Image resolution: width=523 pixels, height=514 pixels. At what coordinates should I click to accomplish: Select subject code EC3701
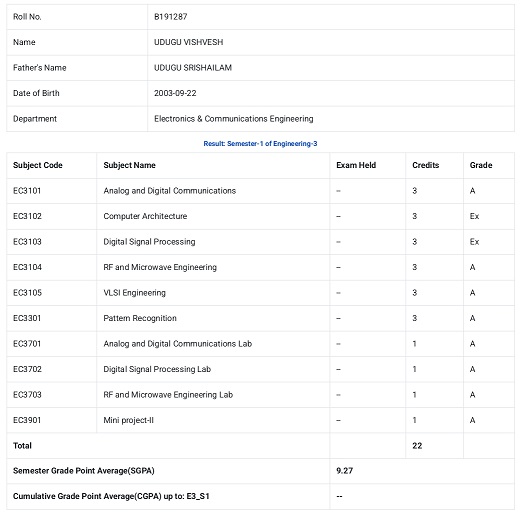[27, 344]
